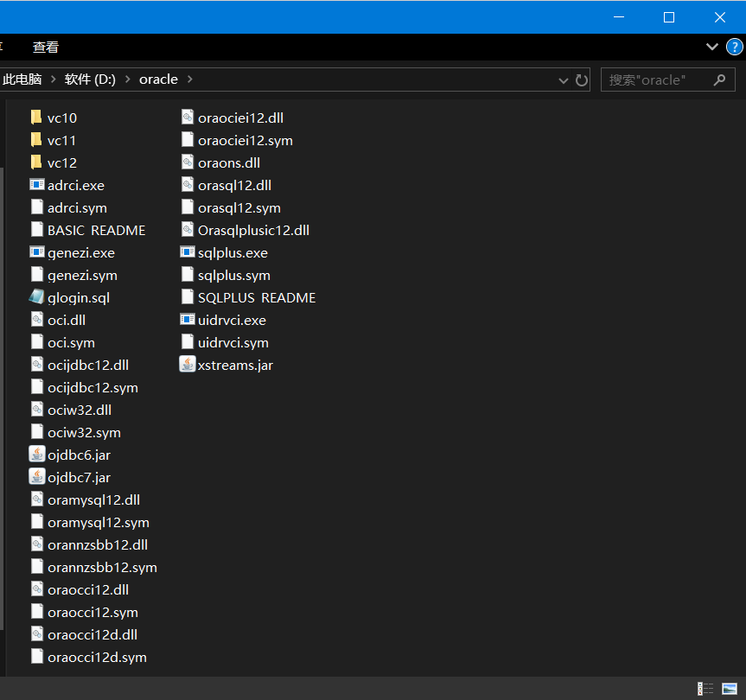Switch to the 查看 ribbon tab
This screenshot has height=700, width=746.
[x=45, y=47]
